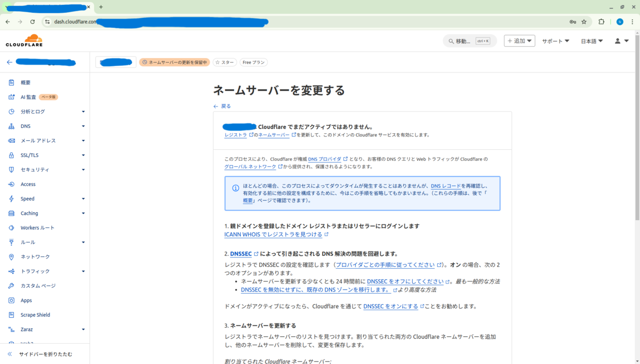Click the セキュリティ shield icon
The image size is (640, 364).
(x=11, y=169)
